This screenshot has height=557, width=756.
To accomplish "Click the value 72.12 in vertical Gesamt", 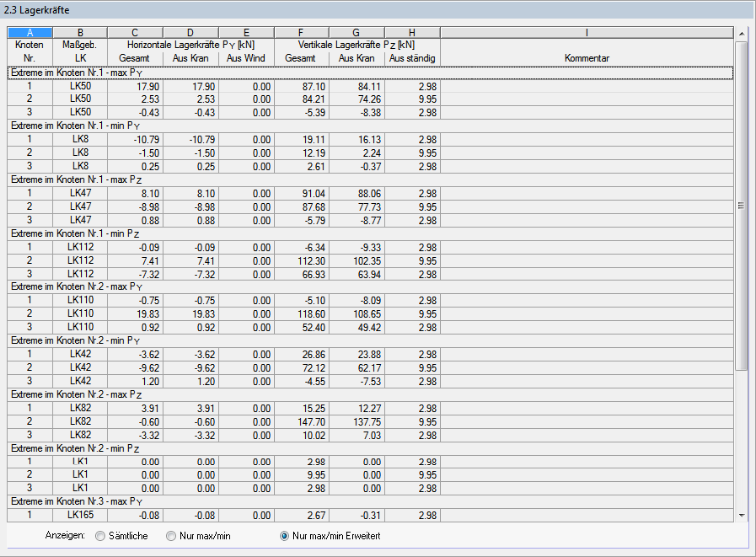I will [301, 368].
